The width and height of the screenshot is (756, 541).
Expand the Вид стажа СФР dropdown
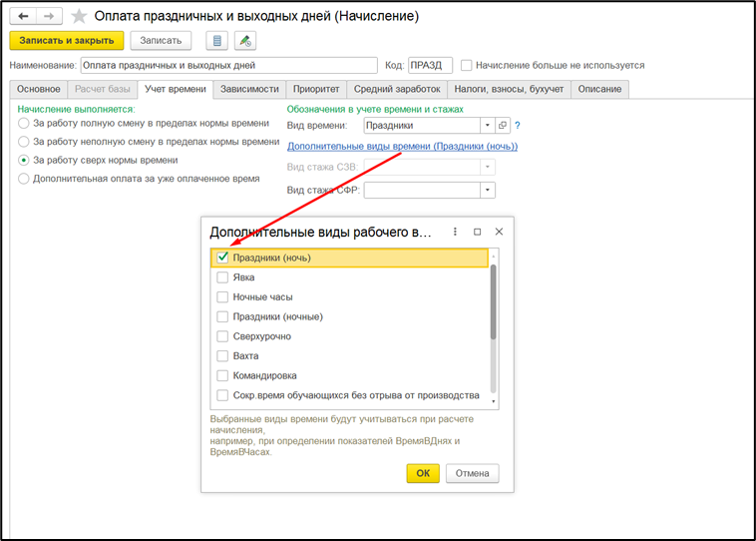488,190
